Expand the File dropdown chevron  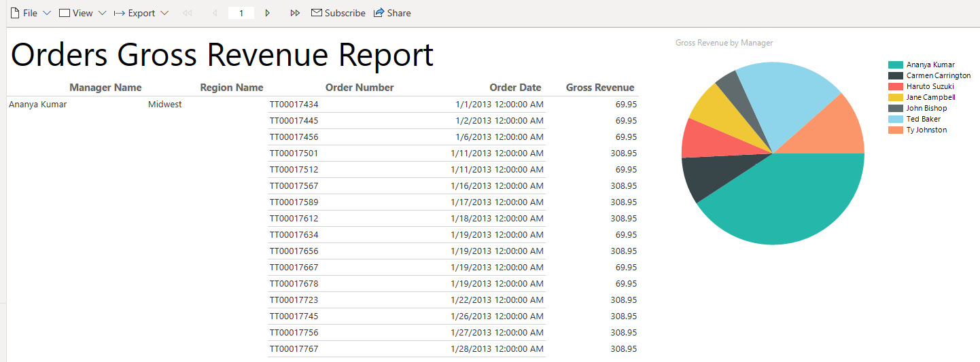(x=47, y=13)
